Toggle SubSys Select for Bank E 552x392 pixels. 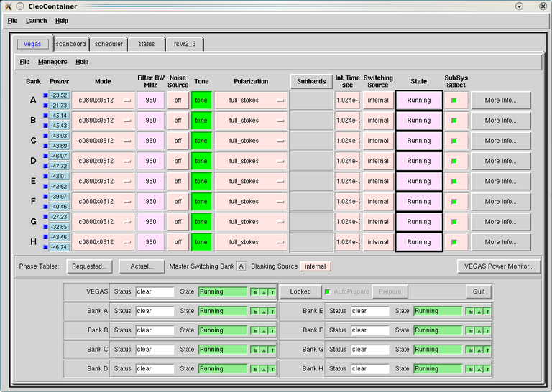(x=454, y=182)
